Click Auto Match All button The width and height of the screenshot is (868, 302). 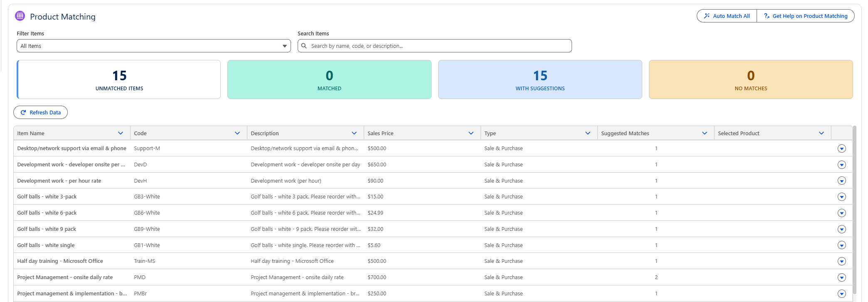[727, 16]
